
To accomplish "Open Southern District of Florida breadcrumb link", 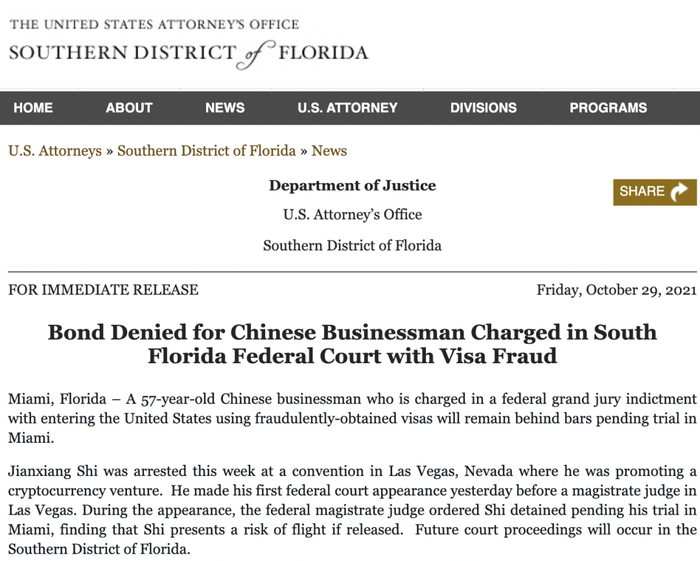I will tap(207, 151).
